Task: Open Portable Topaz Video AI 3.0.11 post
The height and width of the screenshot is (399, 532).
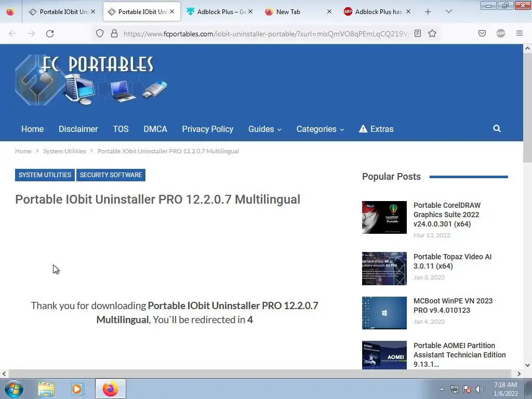Action: 453,261
